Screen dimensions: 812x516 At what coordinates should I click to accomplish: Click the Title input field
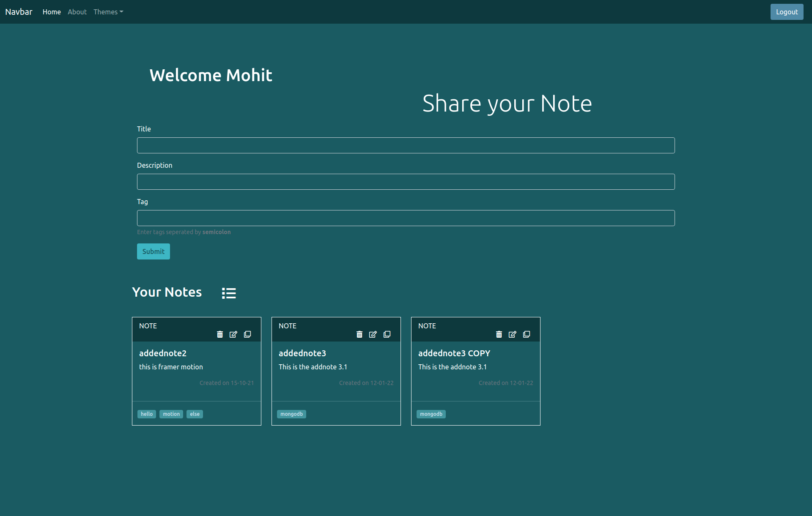point(406,145)
